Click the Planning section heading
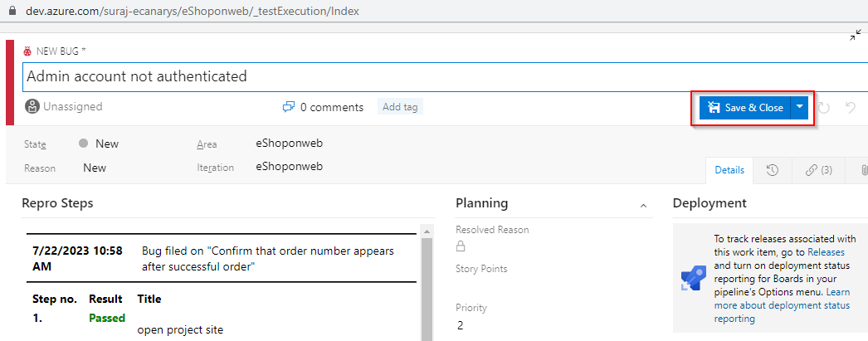 (x=481, y=203)
